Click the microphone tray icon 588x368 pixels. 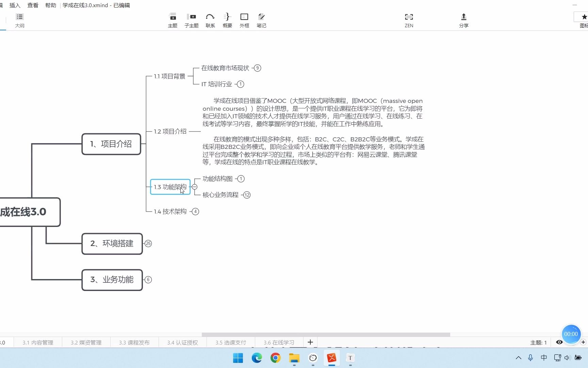pos(530,357)
